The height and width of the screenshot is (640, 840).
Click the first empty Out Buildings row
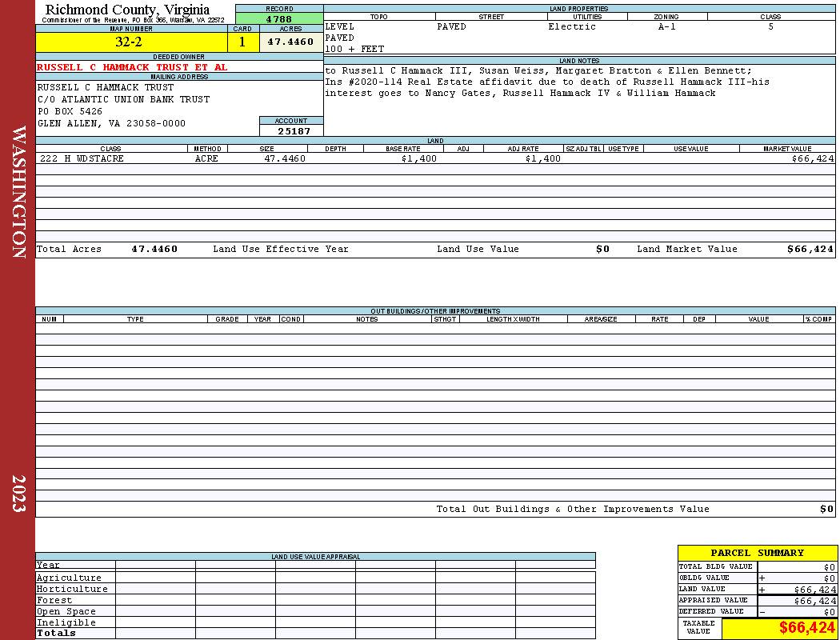[x=435, y=328]
